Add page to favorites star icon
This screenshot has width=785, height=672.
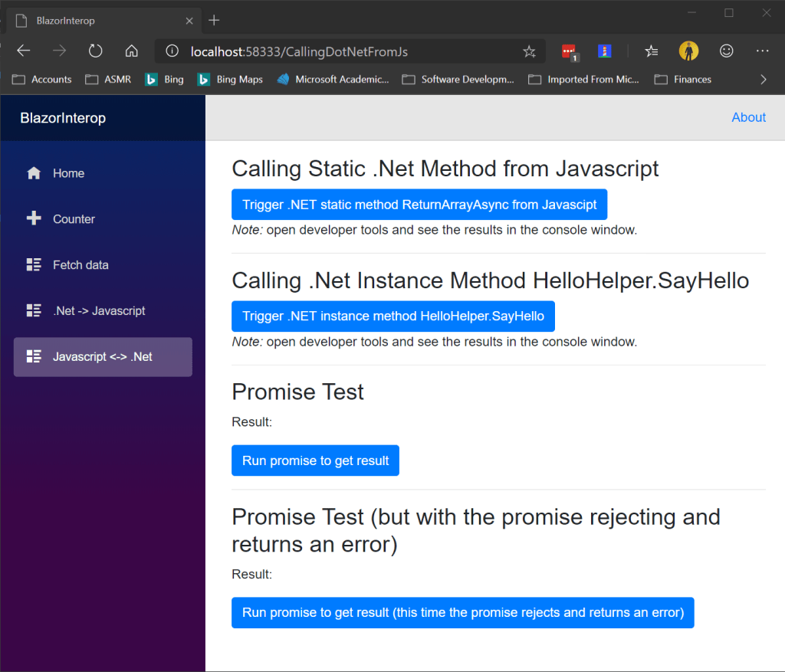pos(529,51)
